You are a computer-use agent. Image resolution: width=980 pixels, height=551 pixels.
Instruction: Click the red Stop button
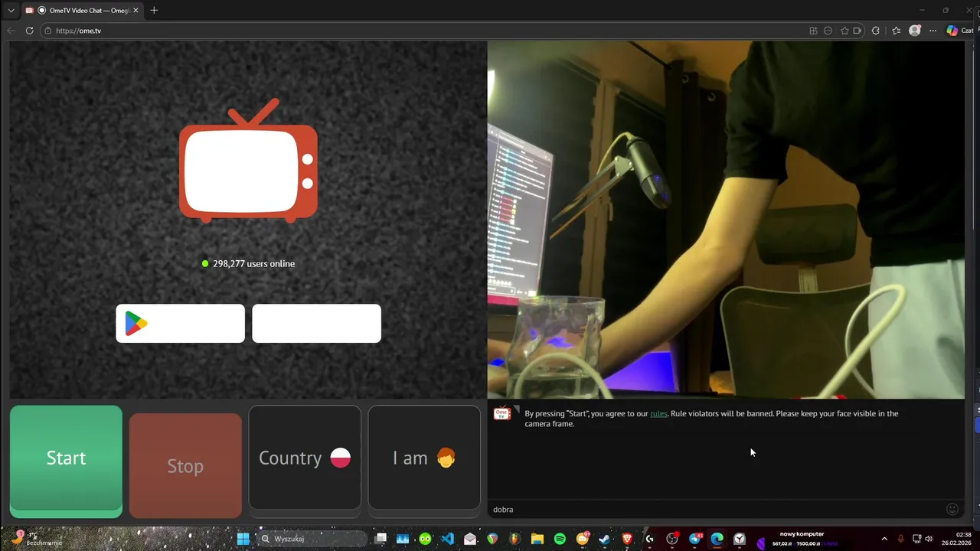click(x=185, y=466)
